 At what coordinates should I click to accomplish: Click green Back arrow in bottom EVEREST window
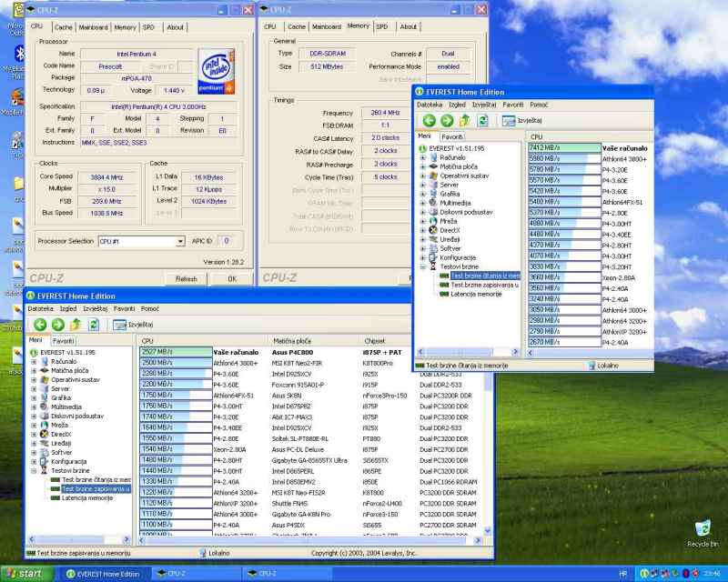click(x=40, y=325)
